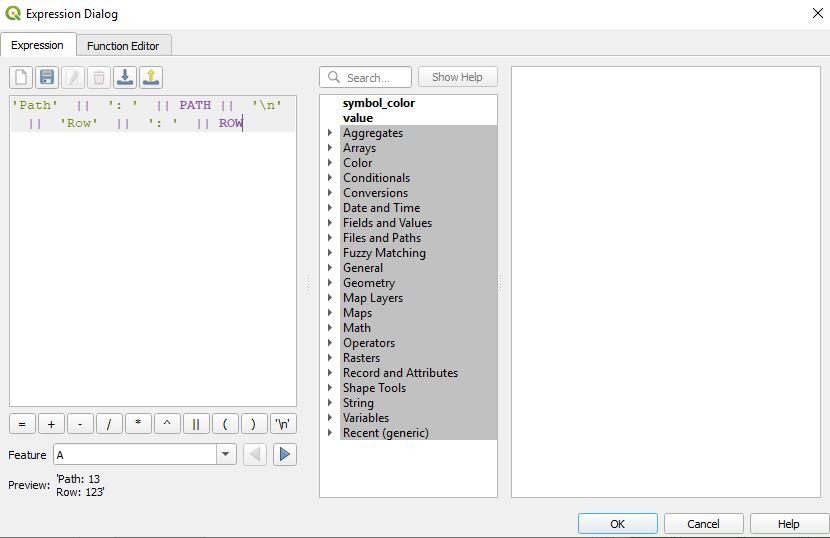Open the Feature dropdown list
This screenshot has height=538, width=830.
tap(225, 455)
